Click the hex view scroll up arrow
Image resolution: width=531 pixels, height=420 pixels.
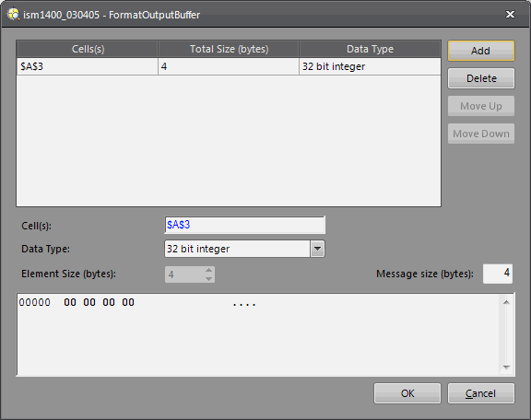pyautogui.click(x=506, y=302)
